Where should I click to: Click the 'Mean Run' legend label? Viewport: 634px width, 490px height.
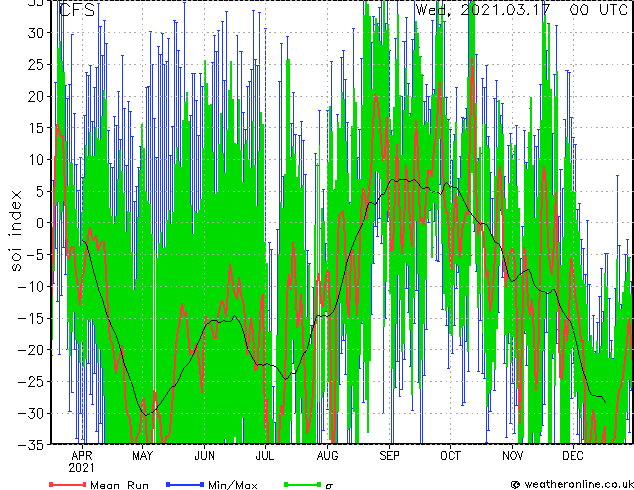click(119, 485)
